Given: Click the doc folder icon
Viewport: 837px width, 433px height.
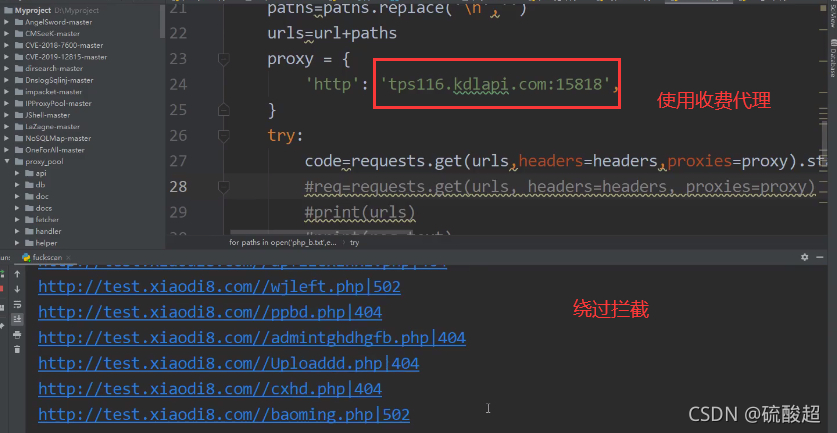Looking at the screenshot, I should tap(29, 196).
